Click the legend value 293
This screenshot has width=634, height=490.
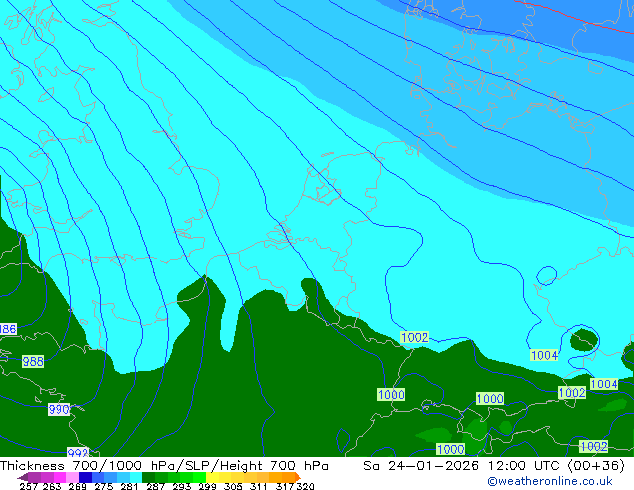coord(182,486)
